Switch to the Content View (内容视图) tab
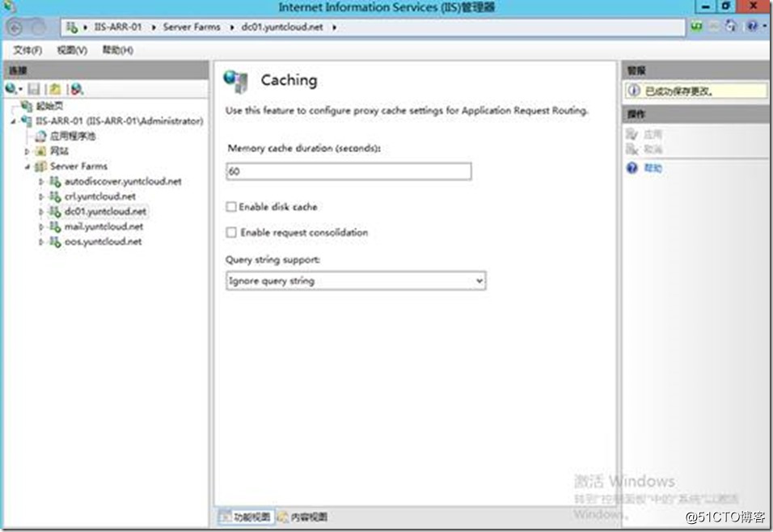 pyautogui.click(x=302, y=517)
